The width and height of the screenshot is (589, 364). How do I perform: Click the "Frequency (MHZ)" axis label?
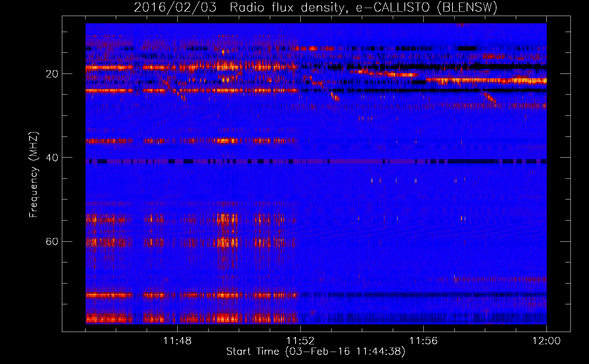[33, 175]
